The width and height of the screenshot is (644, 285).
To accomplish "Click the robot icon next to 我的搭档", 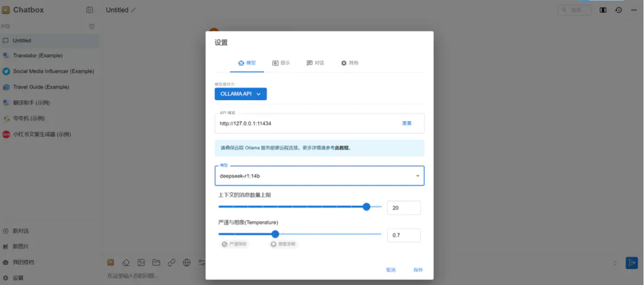I will 6,262.
